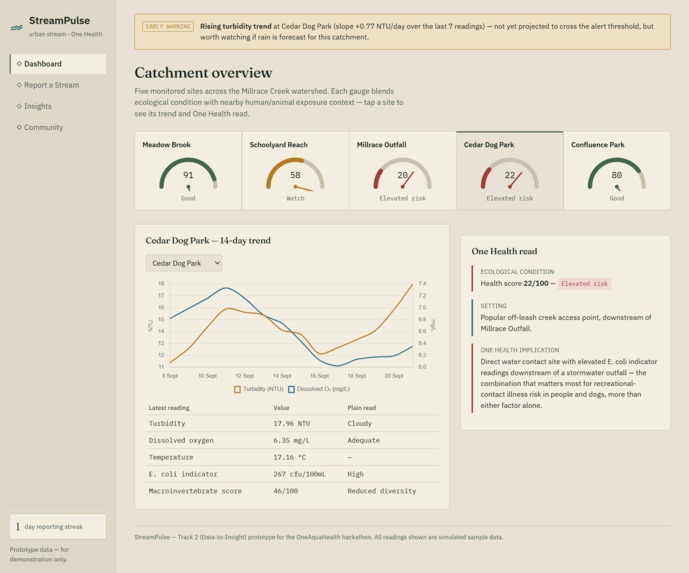689x573 pixels.
Task: Click the orange Turbidity legend swatch
Action: (x=237, y=389)
